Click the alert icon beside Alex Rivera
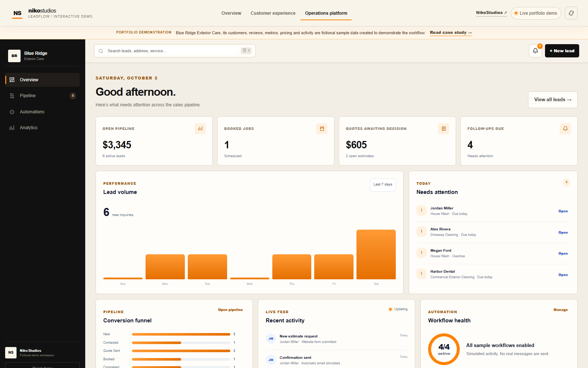The width and height of the screenshot is (588, 368). click(x=422, y=231)
